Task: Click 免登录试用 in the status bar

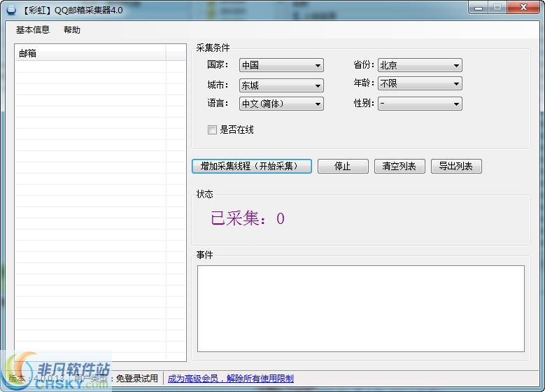Action: [x=136, y=379]
